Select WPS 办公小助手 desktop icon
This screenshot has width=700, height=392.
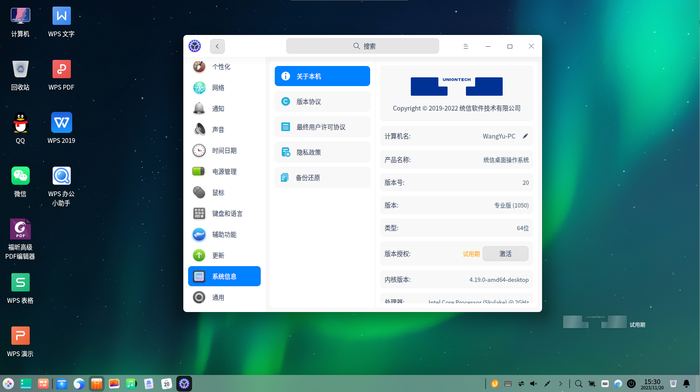coord(61,187)
